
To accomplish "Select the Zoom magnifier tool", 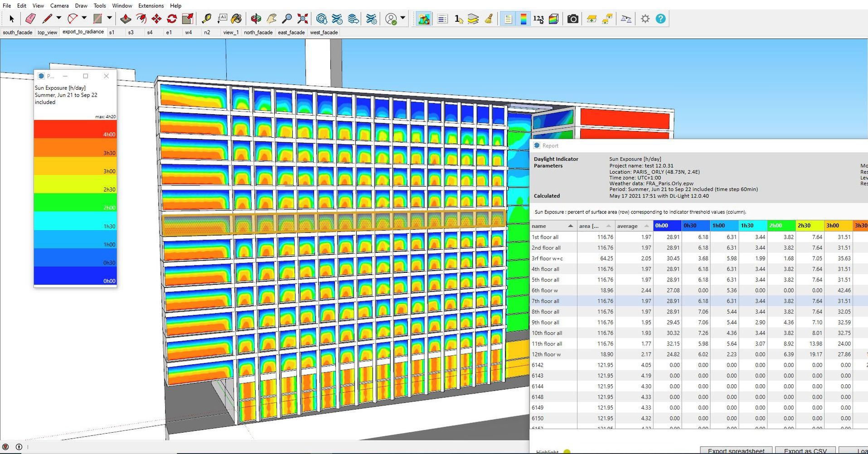I will click(287, 19).
